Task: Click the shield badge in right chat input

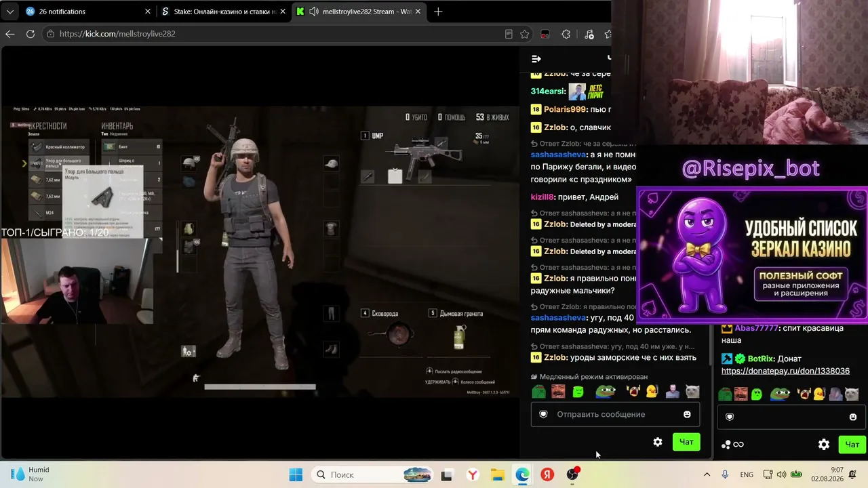Action: tap(730, 417)
